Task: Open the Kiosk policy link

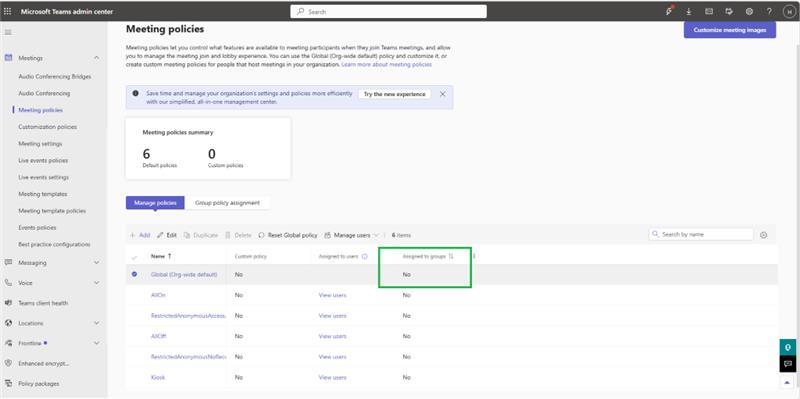Action: pos(158,377)
